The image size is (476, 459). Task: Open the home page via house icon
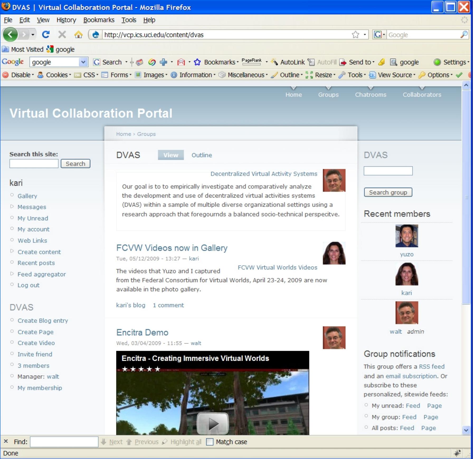click(78, 34)
